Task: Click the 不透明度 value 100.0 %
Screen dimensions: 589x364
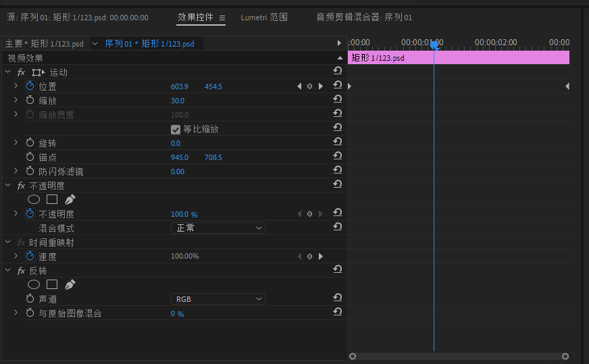Action: (184, 214)
